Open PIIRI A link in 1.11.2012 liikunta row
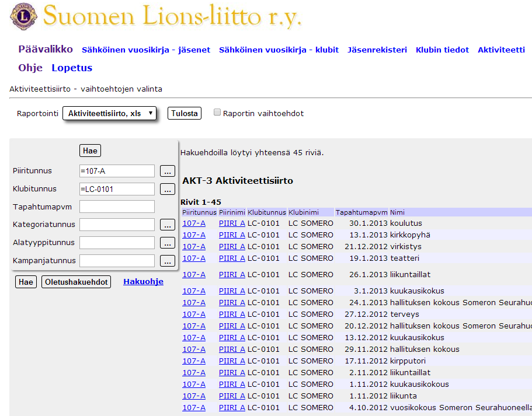The width and height of the screenshot is (532, 416). [x=232, y=396]
